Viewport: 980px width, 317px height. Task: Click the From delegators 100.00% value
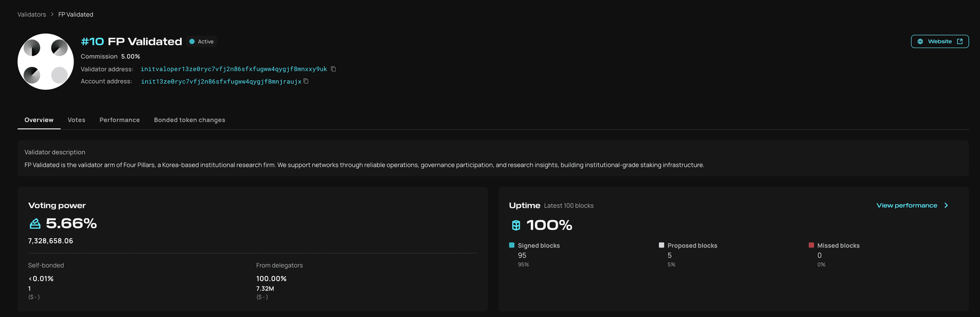tap(272, 279)
